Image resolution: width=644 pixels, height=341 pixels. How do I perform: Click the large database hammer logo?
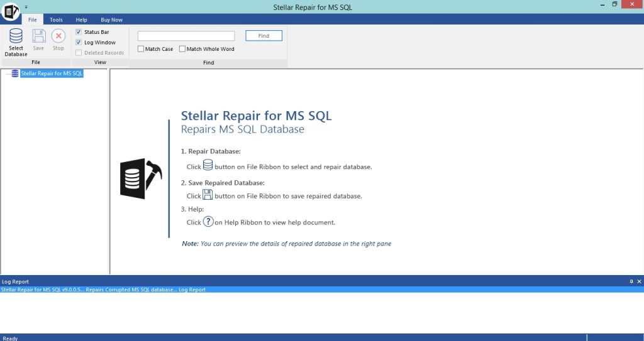tap(140, 178)
